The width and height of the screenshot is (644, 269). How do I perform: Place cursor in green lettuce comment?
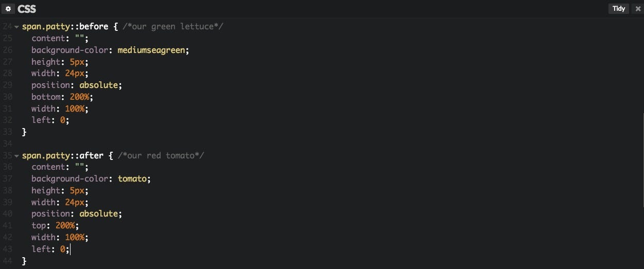(x=172, y=26)
